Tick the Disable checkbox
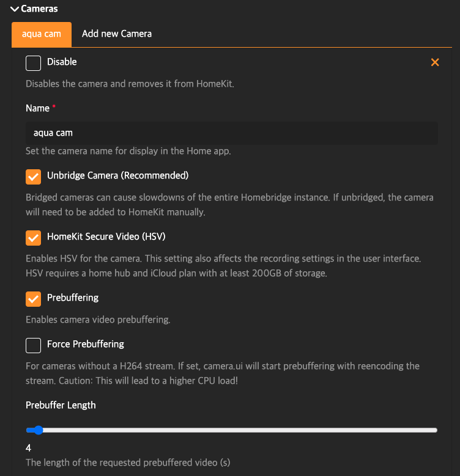The width and height of the screenshot is (460, 476). [x=34, y=63]
